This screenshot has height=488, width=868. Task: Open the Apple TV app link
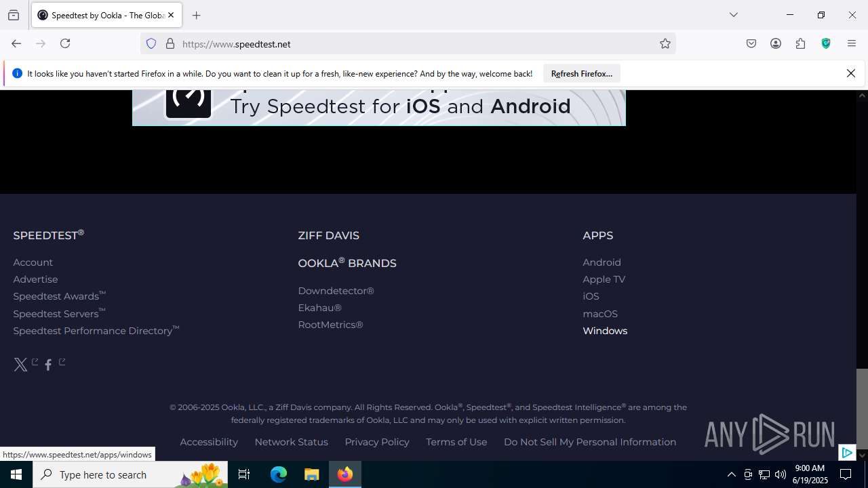pyautogui.click(x=604, y=279)
